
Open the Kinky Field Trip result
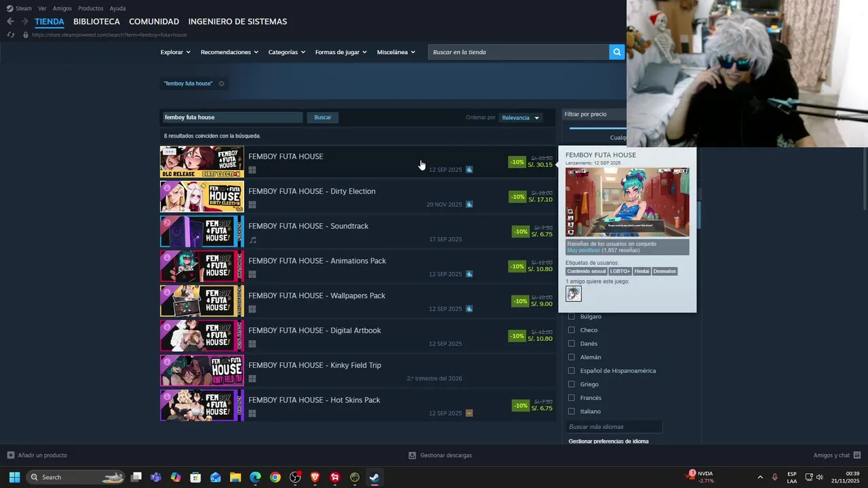tap(357, 370)
